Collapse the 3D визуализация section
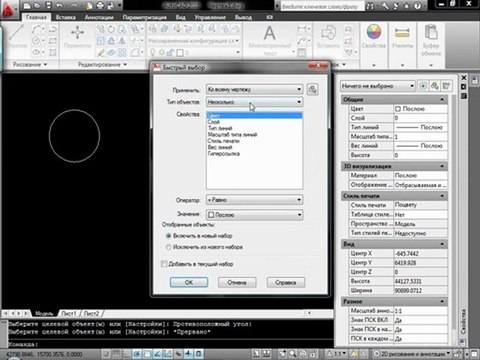Screen dimensions: 480x360 click(442, 166)
